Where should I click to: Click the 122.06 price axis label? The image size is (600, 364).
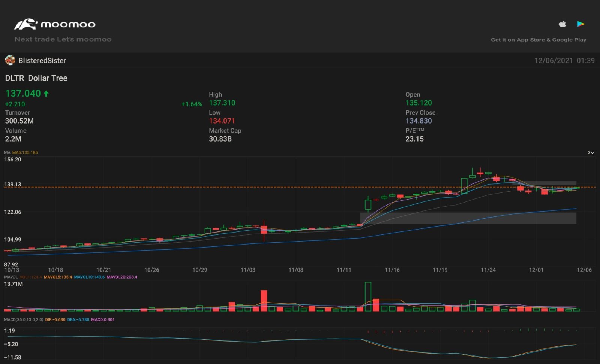(13, 212)
